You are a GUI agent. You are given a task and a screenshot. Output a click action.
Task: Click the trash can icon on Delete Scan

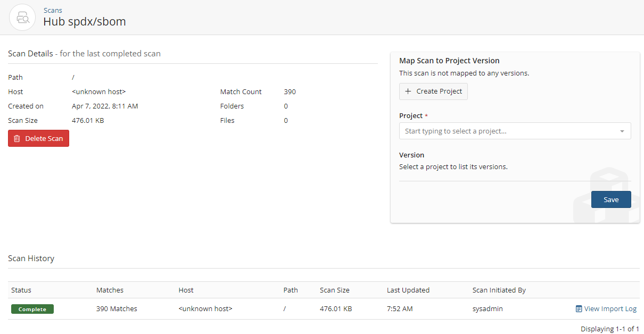point(17,138)
